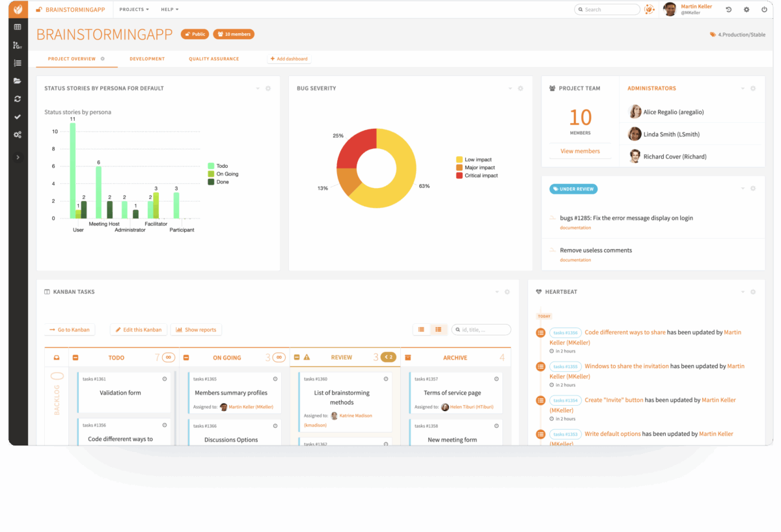781x532 pixels.
Task: Switch the Kanban Tasks panel to list view
Action: tap(421, 330)
